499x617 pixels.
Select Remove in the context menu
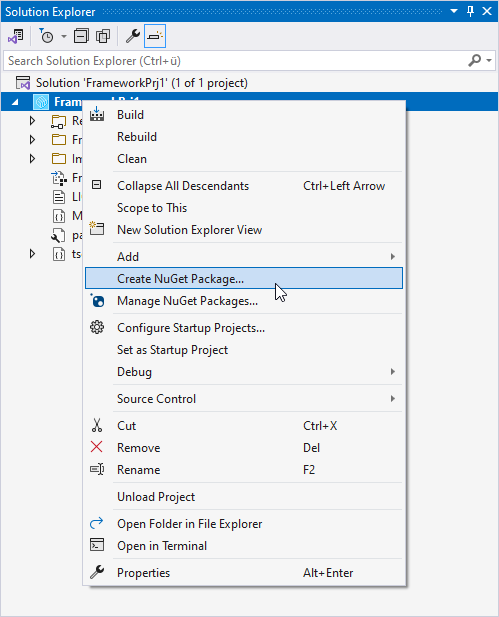[244, 448]
